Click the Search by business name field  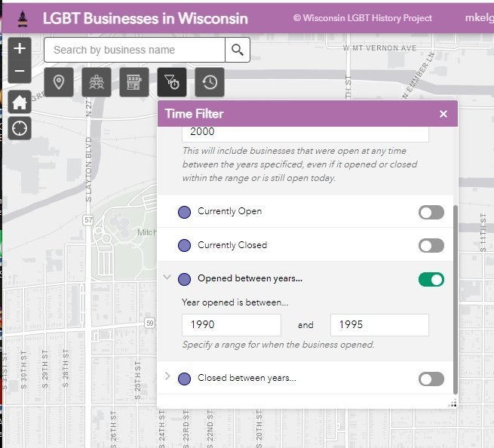[x=134, y=50]
